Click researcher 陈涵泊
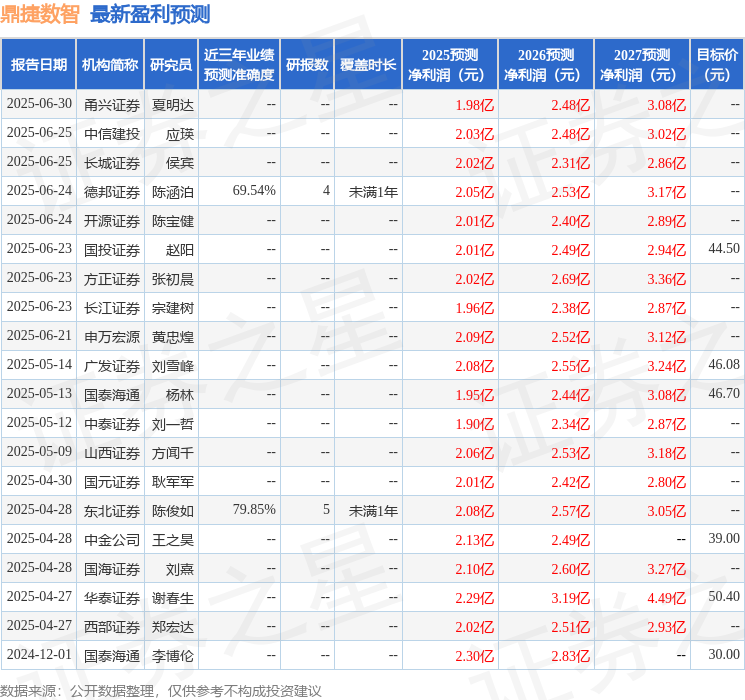The height and width of the screenshot is (700, 745). [172, 192]
